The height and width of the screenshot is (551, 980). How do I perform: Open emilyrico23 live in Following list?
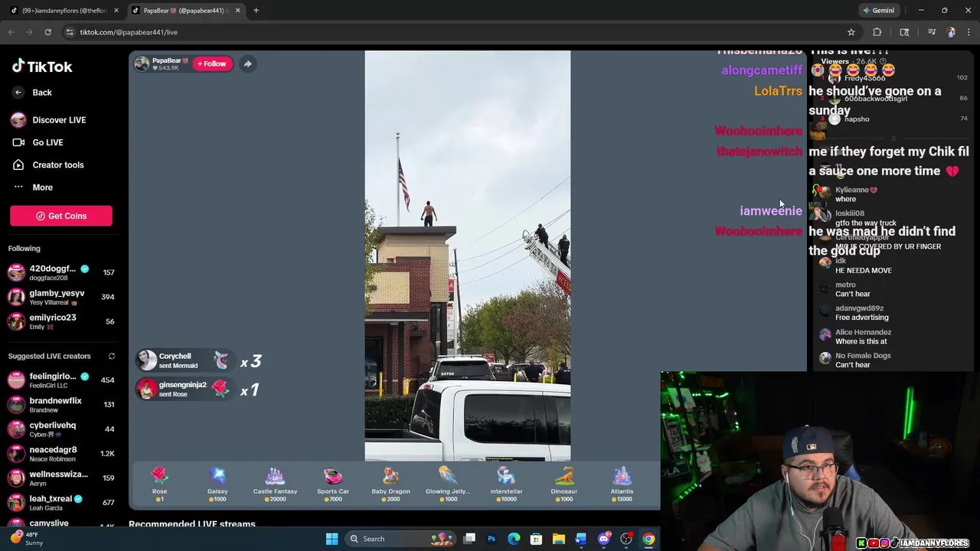point(61,321)
